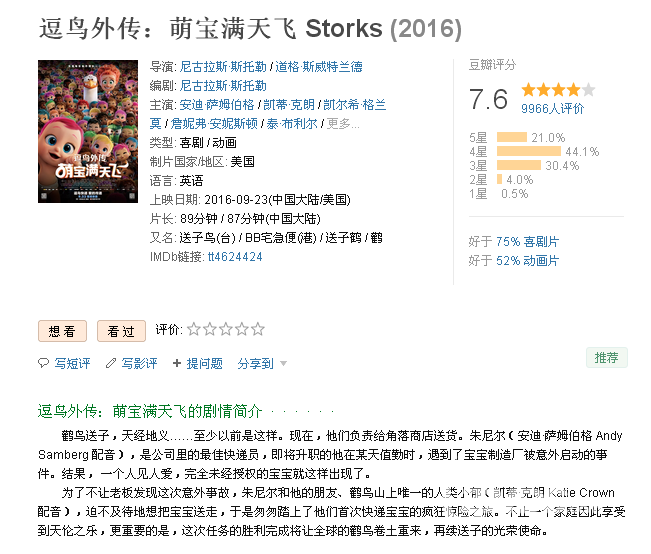Open the Storks movie poster thumbnail
Viewport: 651px width, 554px height.
coord(88,131)
